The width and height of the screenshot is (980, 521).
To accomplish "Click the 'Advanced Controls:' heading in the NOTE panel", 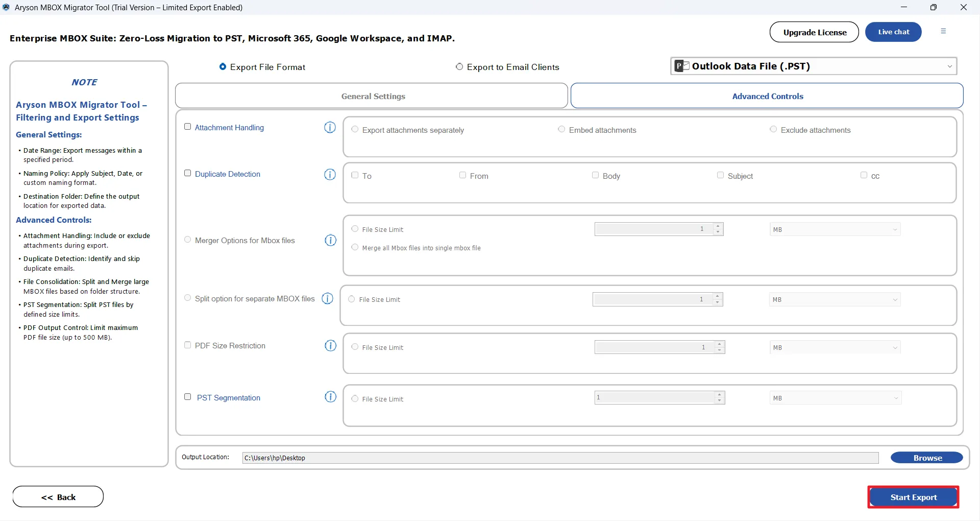I will click(54, 220).
